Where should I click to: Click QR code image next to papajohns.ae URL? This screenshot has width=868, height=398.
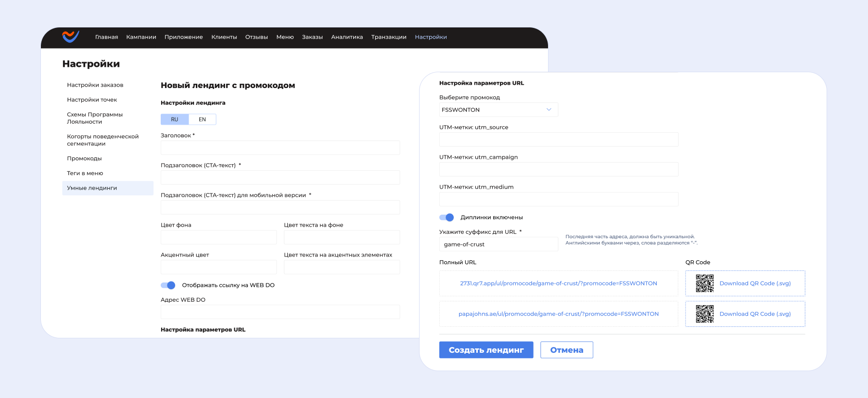point(704,314)
